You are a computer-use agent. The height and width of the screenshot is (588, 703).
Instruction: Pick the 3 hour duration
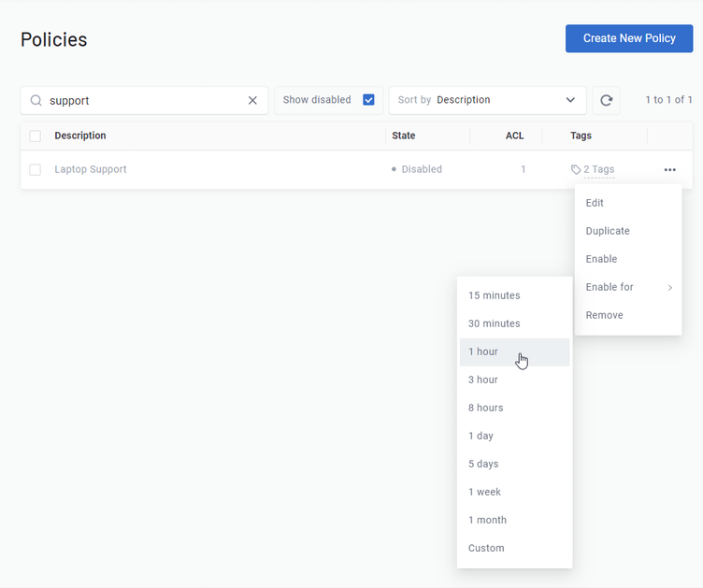[x=515, y=380]
